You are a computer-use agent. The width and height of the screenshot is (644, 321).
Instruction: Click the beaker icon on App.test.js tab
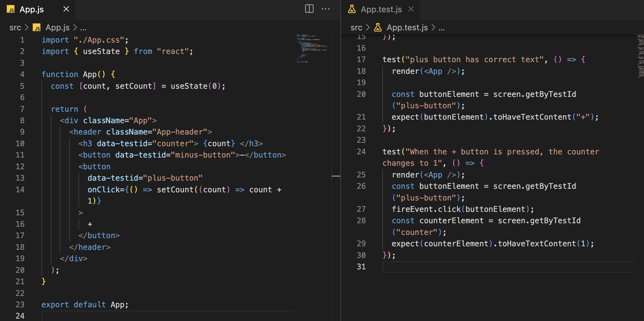pyautogui.click(x=352, y=9)
